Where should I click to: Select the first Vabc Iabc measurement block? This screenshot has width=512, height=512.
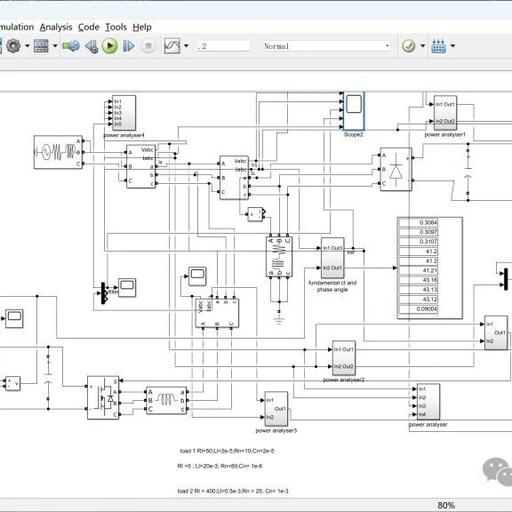tap(141, 167)
